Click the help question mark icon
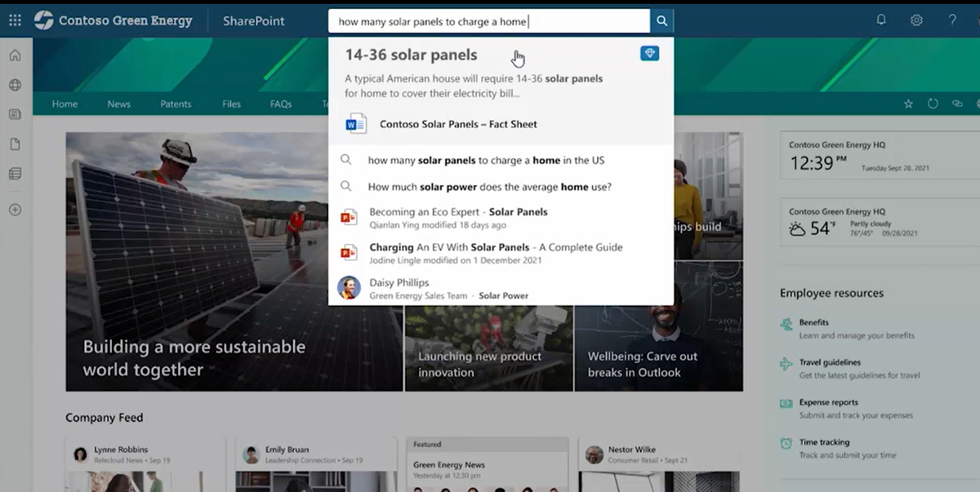Viewport: 980px width, 492px height. click(x=952, y=20)
